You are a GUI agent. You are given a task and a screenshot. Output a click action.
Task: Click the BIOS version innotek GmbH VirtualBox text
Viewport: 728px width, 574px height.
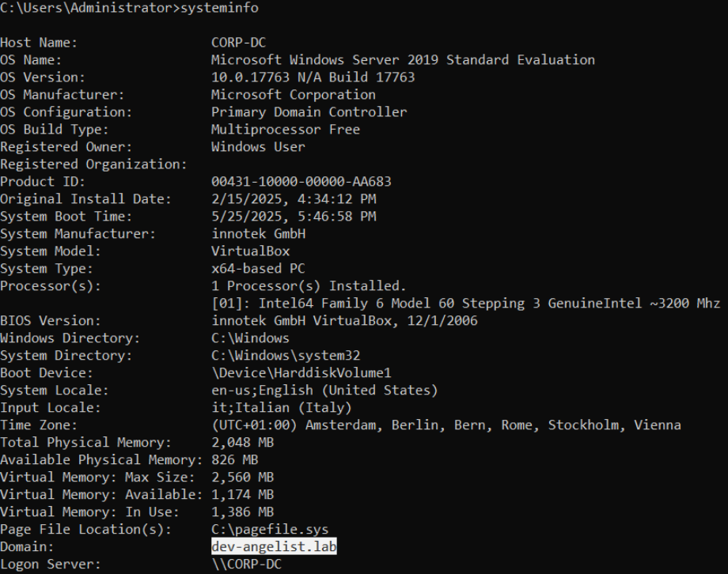(344, 321)
